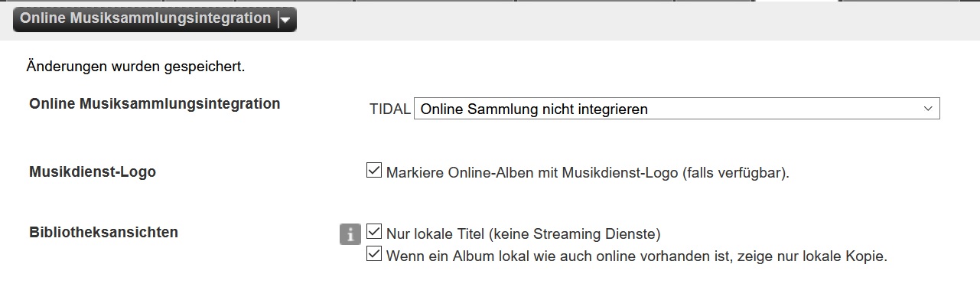The image size is (980, 297).
Task: Click the 'Änderungen wurden gespeichert.' status message
Action: coord(135,67)
